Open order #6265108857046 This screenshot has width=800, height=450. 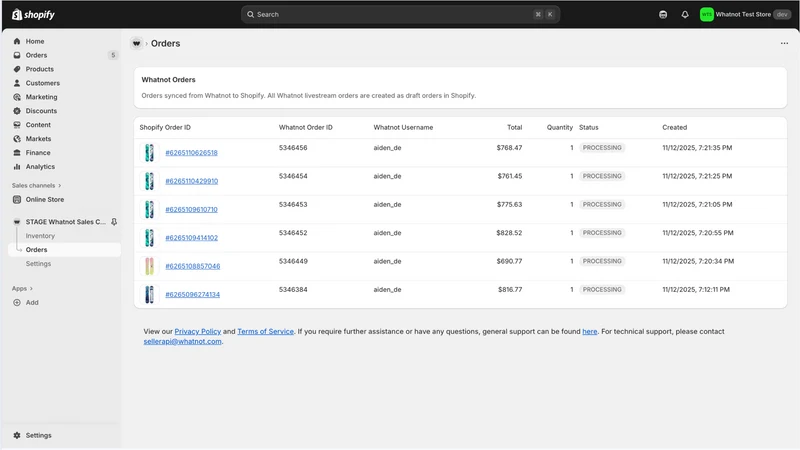[x=193, y=266]
